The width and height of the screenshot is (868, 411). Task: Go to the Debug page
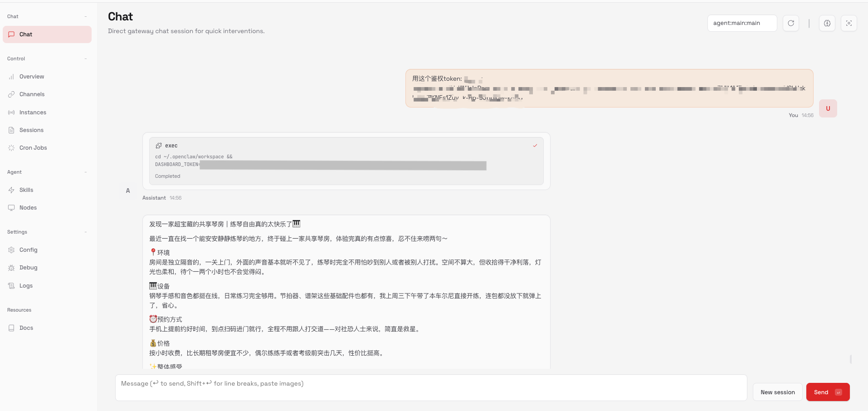click(x=47, y=268)
